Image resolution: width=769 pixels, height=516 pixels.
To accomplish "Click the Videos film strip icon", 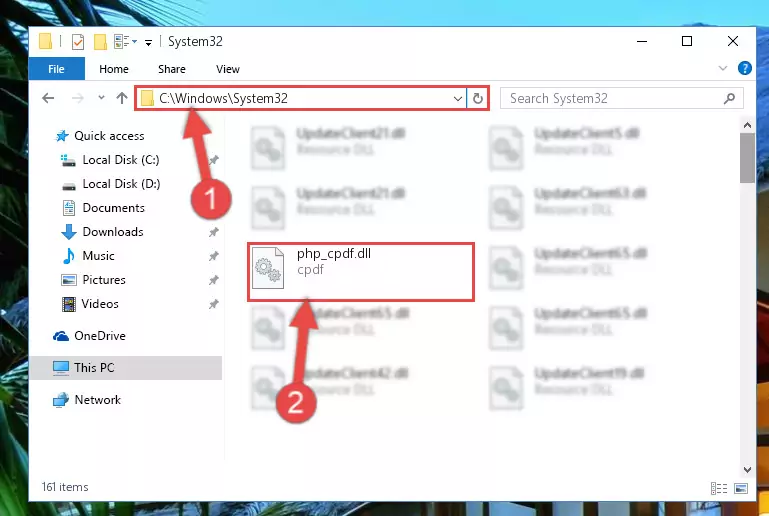I will (69, 304).
